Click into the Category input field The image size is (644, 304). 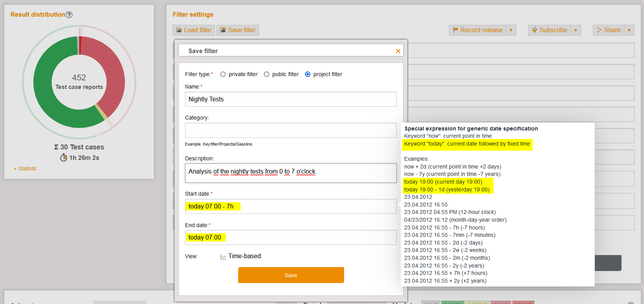point(291,130)
